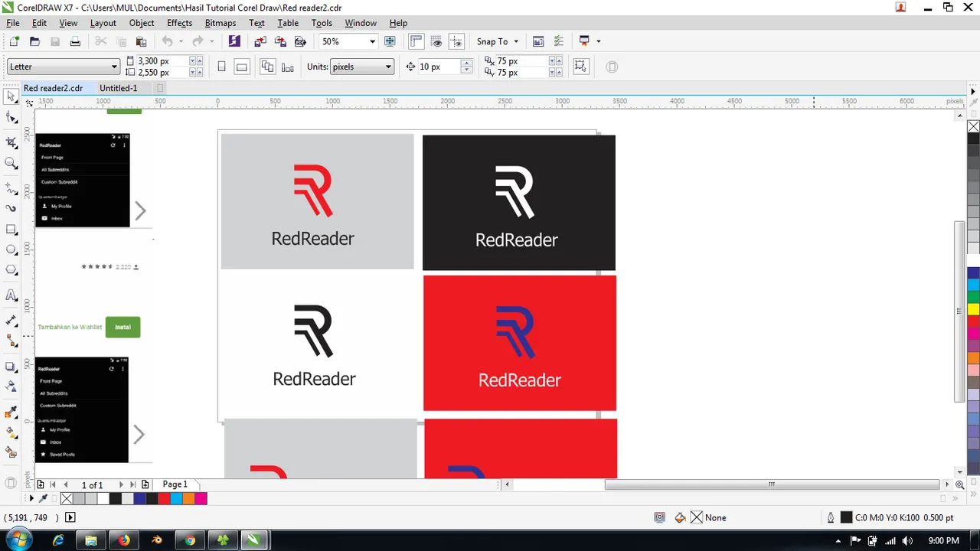Open the Application Launcher dropdown arrow
Screen dimensions: 980x551
(599, 41)
